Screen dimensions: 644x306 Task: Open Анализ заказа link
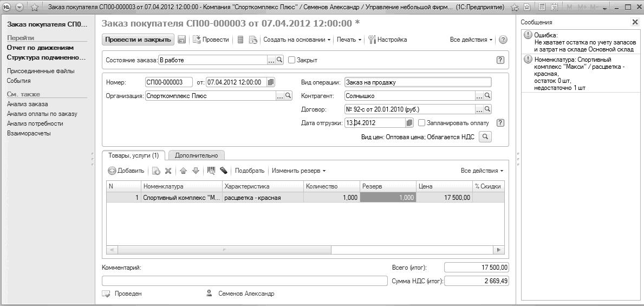pos(27,104)
